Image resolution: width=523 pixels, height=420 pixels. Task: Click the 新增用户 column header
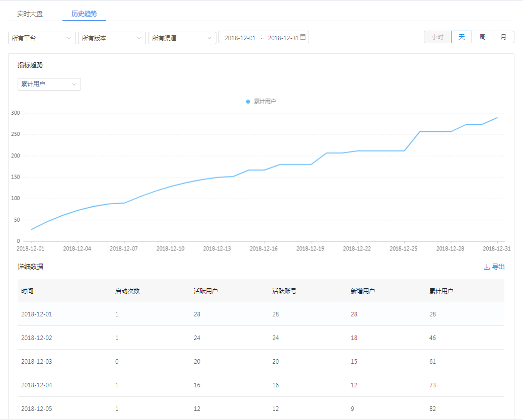coord(362,291)
